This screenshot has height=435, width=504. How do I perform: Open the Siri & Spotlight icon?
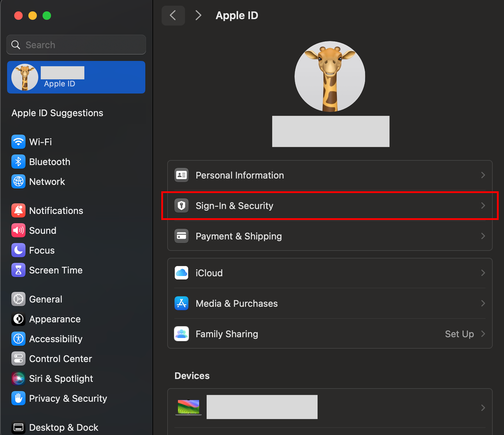[x=18, y=379]
